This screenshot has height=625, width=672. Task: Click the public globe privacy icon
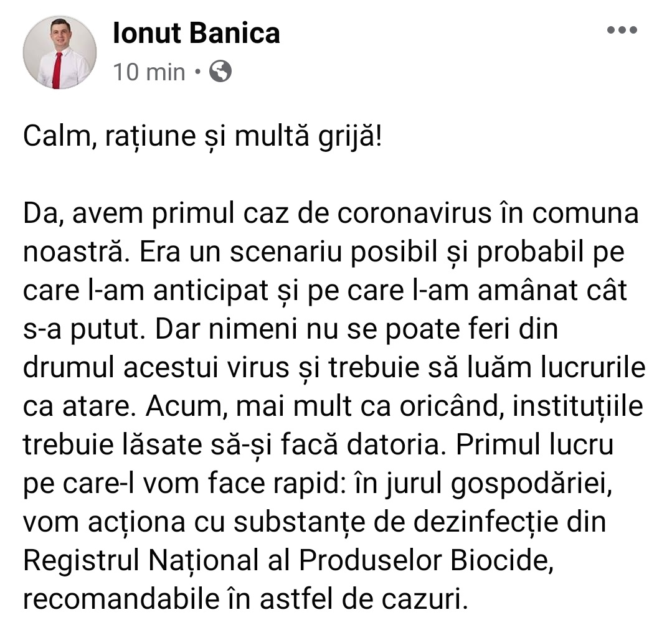[x=221, y=72]
